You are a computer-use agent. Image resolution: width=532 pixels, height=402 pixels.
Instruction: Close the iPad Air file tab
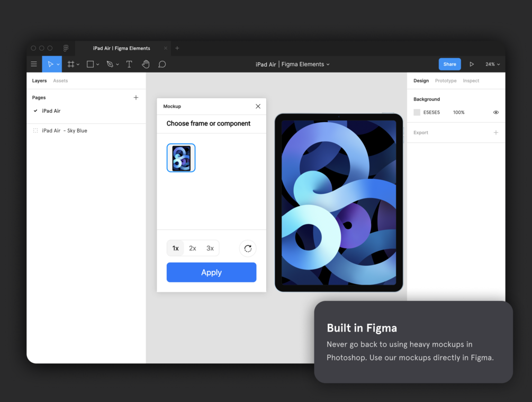click(x=166, y=48)
